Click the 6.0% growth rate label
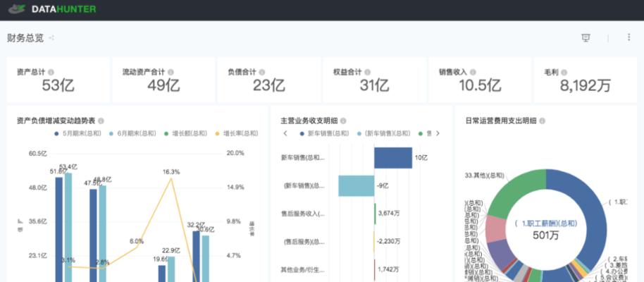Screen dimensions: 644x282 tap(137, 241)
